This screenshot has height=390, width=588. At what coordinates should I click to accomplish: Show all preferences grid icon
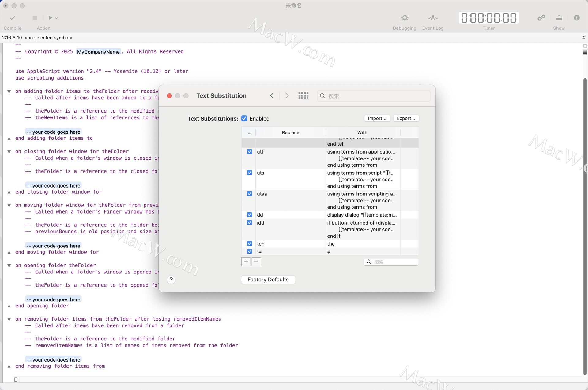(x=303, y=96)
